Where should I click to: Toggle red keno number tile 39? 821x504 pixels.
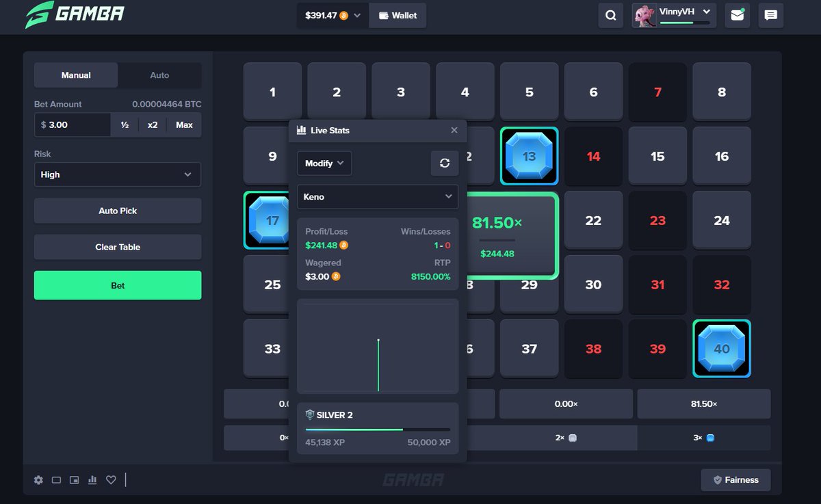point(657,349)
